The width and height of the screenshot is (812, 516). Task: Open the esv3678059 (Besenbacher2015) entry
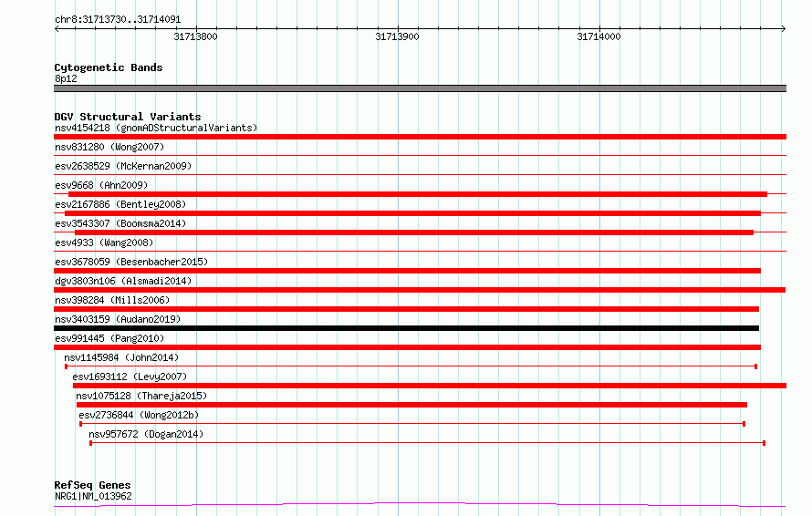131,262
